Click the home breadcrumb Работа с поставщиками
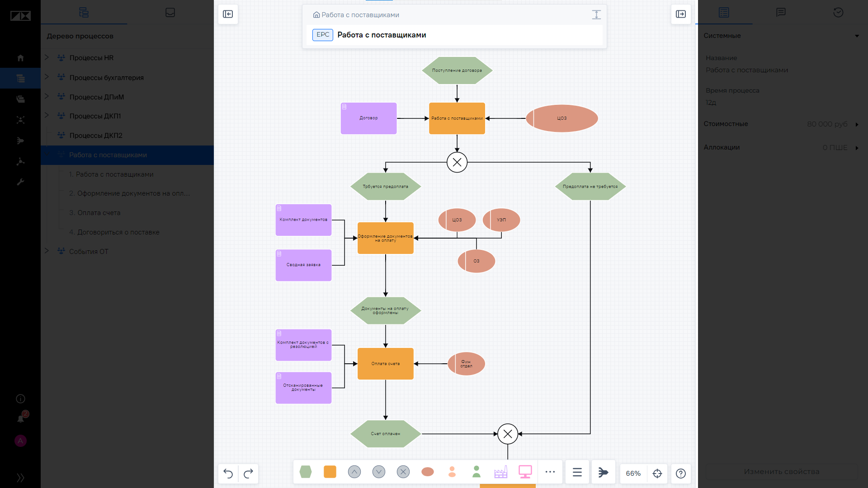The height and width of the screenshot is (488, 868). (x=356, y=15)
